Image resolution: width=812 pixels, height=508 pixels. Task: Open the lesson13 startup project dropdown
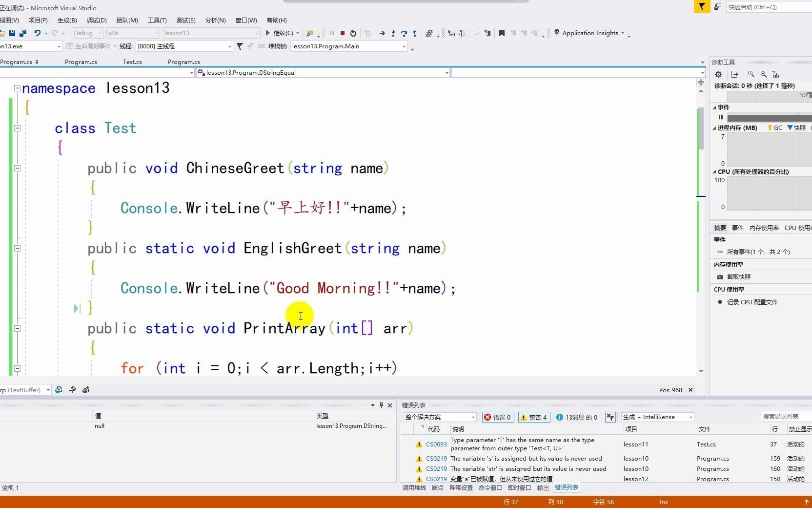[x=211, y=33]
